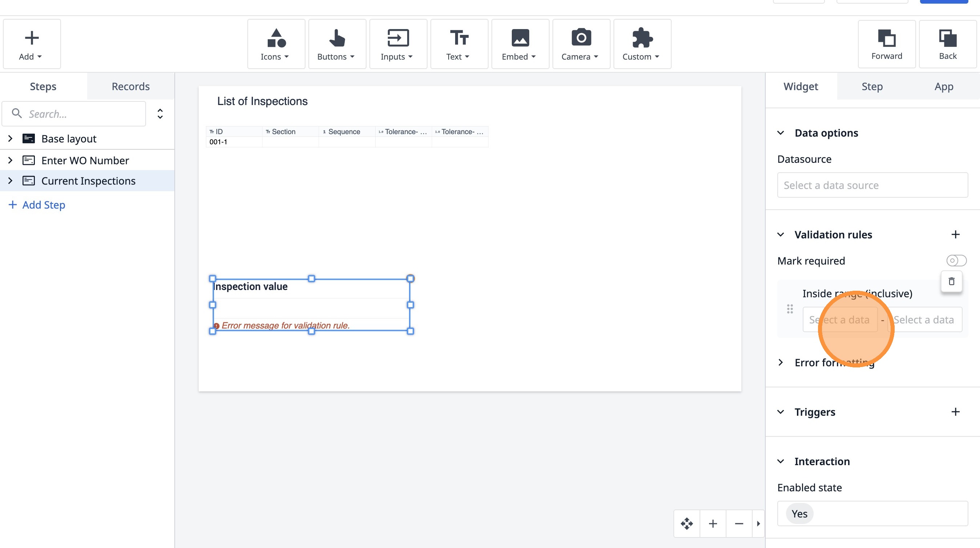Switch to the Records tab
The width and height of the screenshot is (980, 548).
pos(130,86)
